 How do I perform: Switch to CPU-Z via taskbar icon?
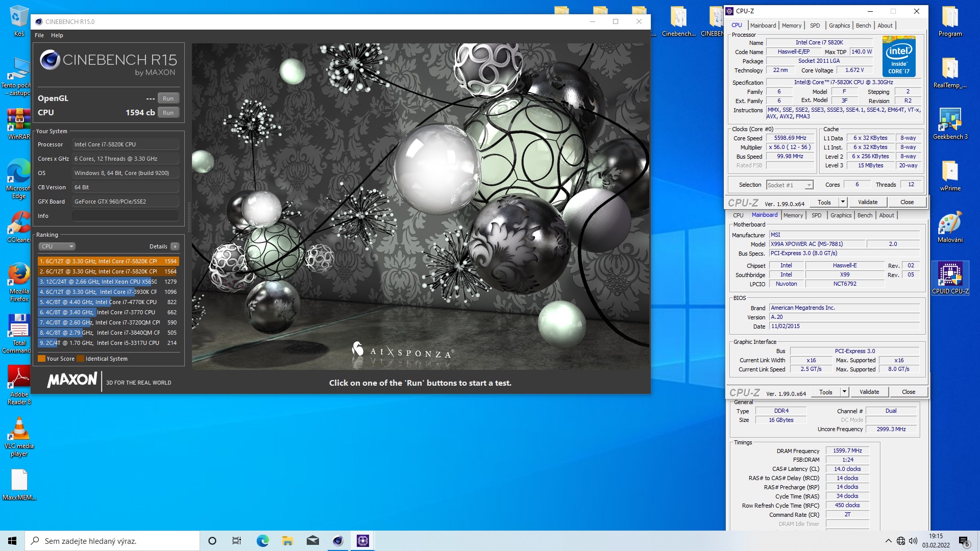(x=363, y=541)
